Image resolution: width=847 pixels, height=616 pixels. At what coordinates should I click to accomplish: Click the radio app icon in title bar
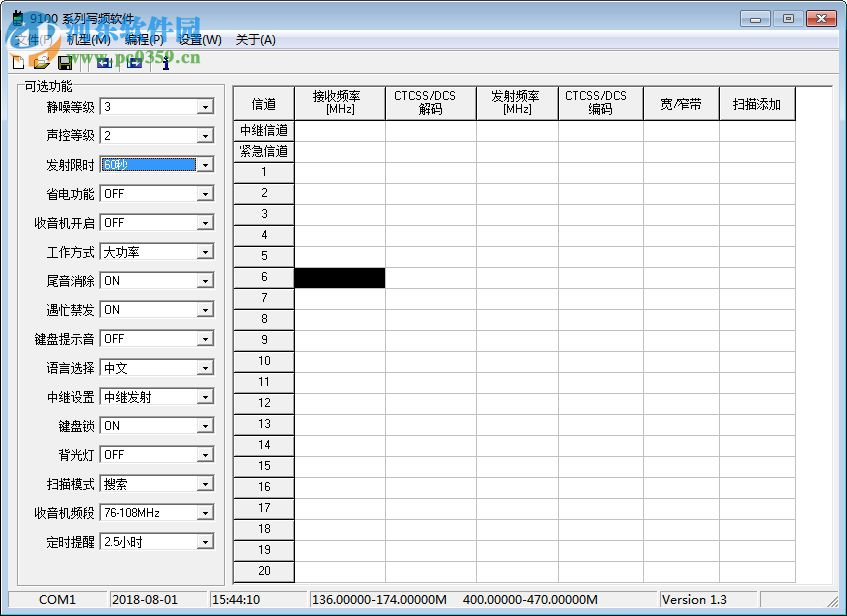click(x=18, y=18)
